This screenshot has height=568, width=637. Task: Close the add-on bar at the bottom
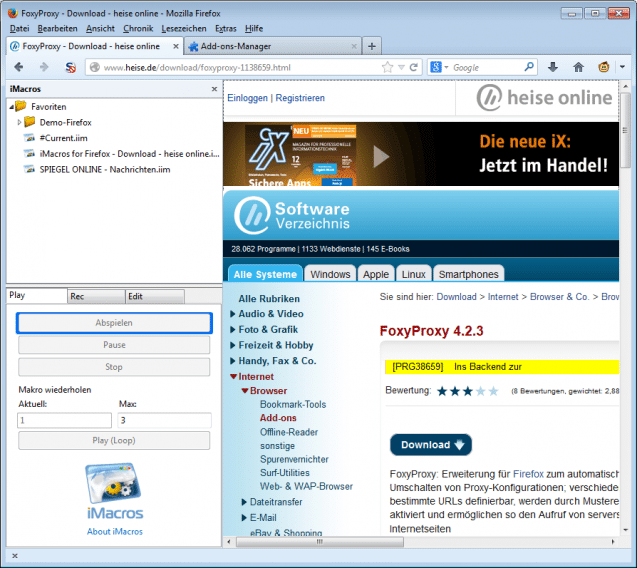[15, 555]
